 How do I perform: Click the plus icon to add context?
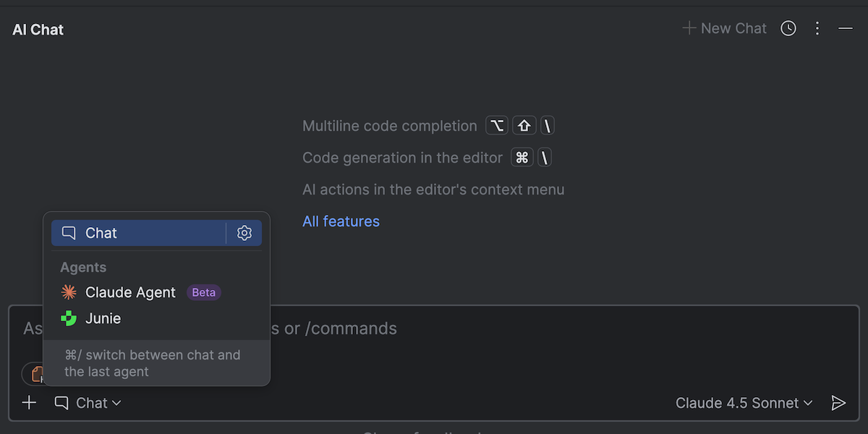29,403
